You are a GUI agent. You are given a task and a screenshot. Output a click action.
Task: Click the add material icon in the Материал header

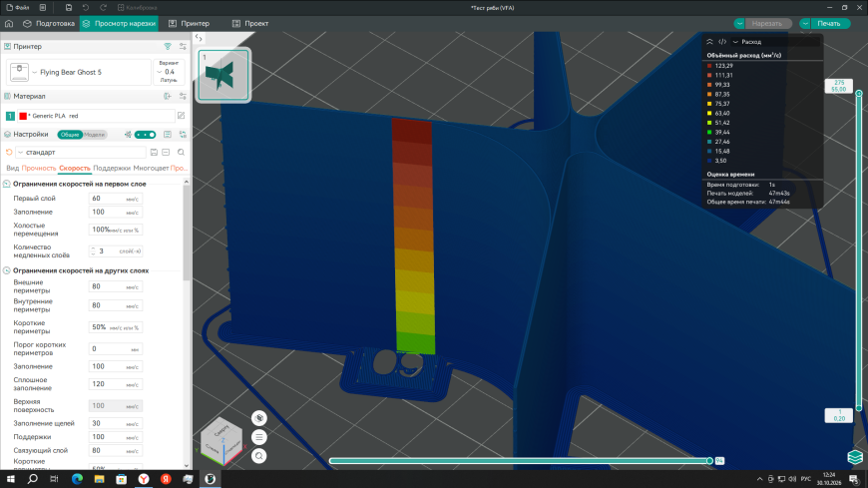(168, 97)
